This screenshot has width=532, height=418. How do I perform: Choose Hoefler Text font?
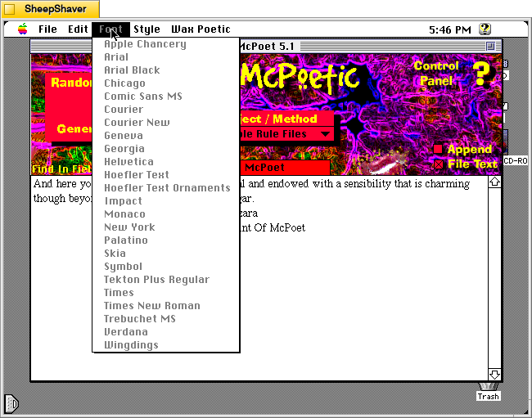[x=166, y=175]
